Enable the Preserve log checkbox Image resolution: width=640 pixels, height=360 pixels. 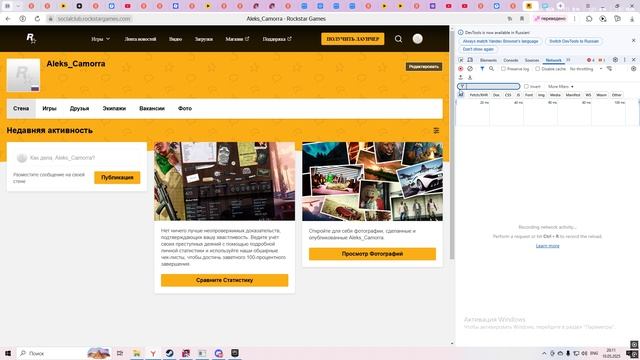pos(503,69)
